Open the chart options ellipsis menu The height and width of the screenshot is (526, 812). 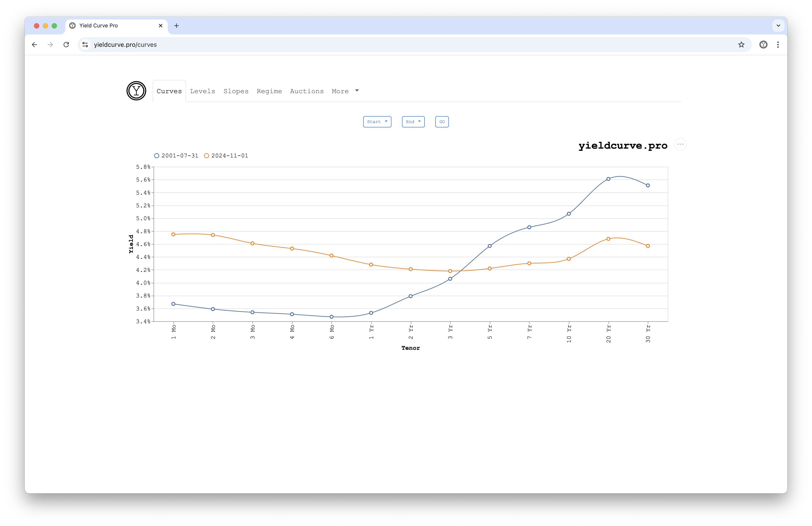tap(680, 144)
